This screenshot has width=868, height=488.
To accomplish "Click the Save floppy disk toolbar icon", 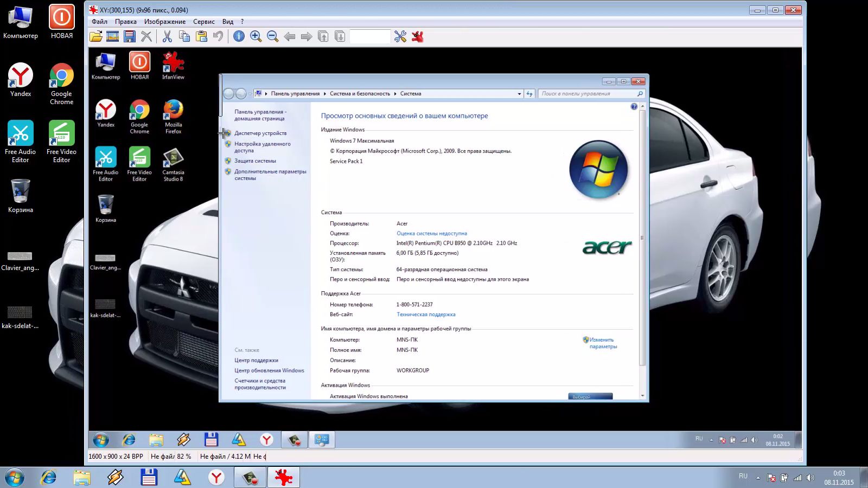I will point(130,36).
